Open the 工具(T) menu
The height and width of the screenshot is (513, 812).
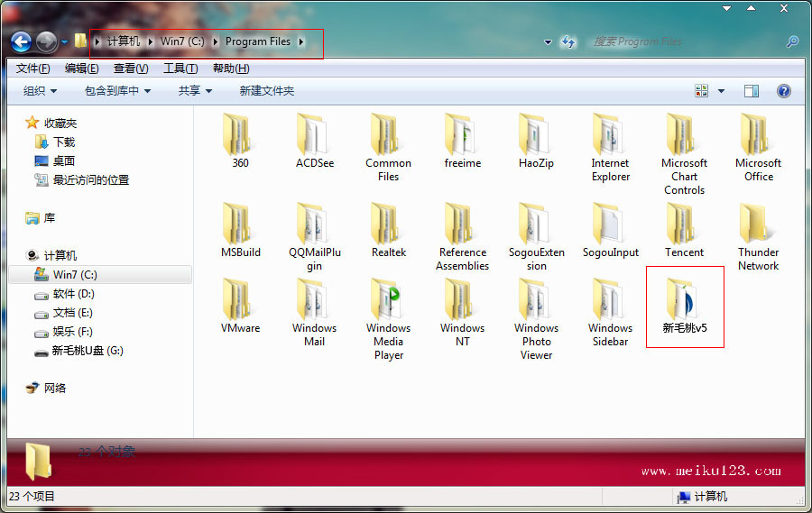pyautogui.click(x=180, y=69)
